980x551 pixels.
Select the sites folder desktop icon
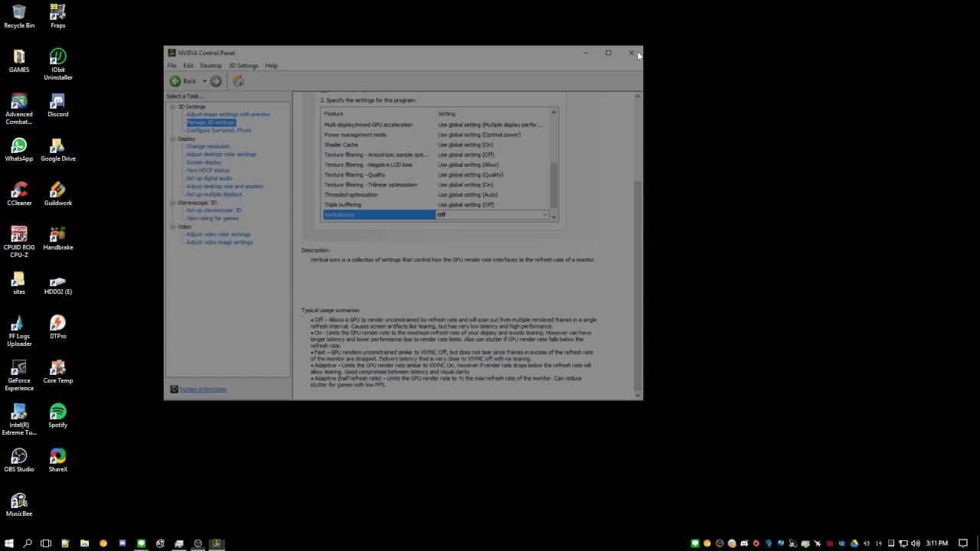[x=19, y=282]
